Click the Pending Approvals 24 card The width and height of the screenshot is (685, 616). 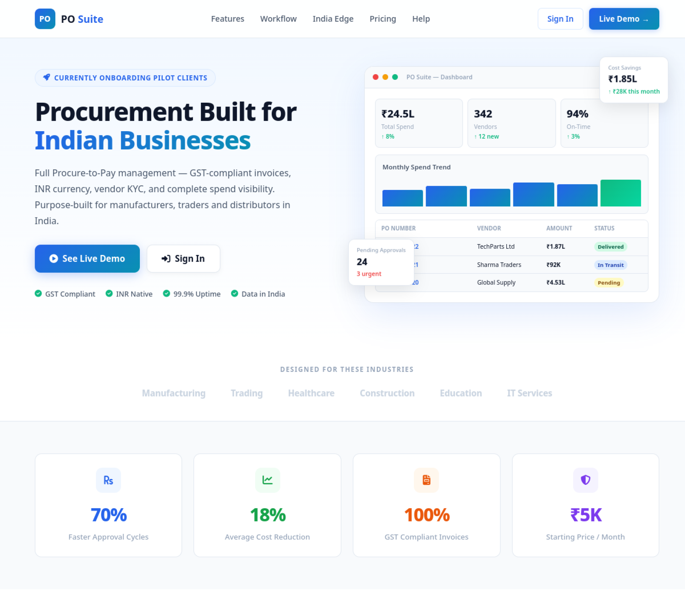pos(381,262)
